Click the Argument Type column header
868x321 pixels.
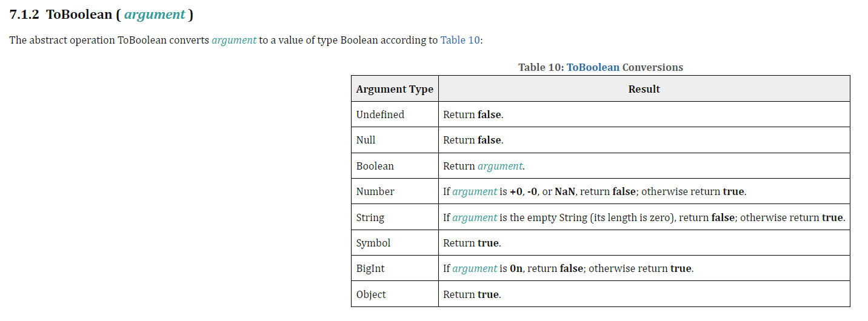(395, 89)
